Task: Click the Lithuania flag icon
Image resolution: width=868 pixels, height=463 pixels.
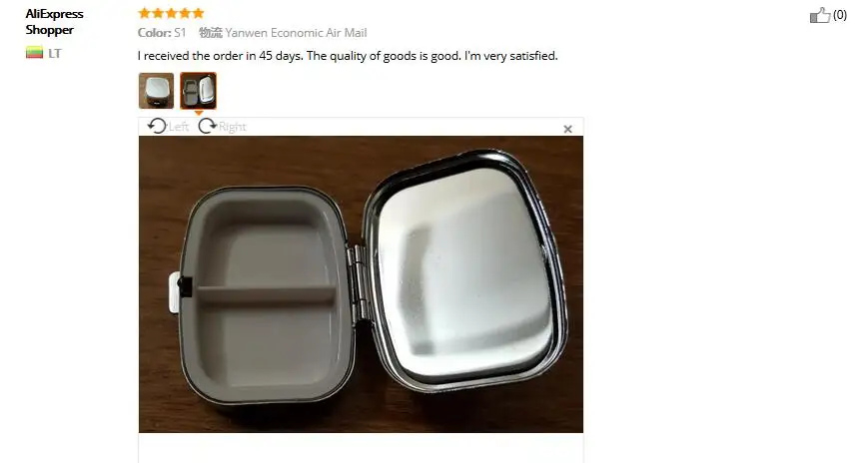Action: tap(34, 53)
